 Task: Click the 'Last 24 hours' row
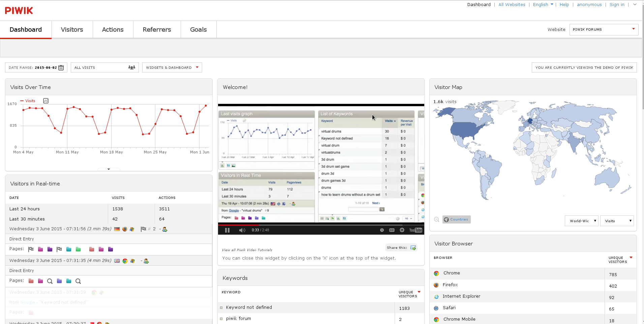point(109,209)
